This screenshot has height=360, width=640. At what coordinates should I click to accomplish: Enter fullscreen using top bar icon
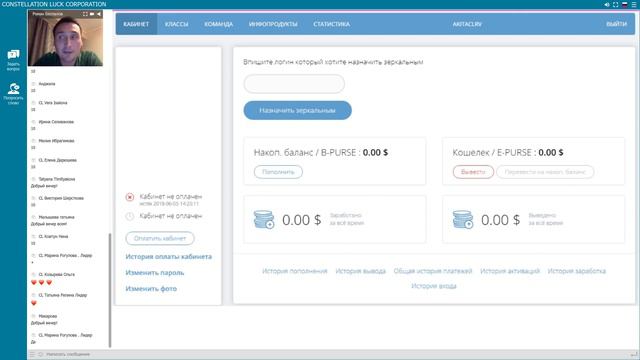[x=616, y=4]
